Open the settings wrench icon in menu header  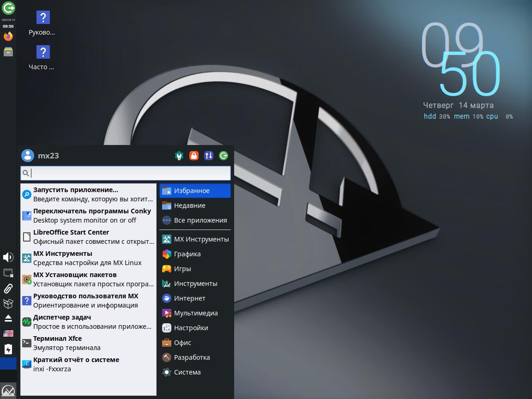click(x=179, y=156)
